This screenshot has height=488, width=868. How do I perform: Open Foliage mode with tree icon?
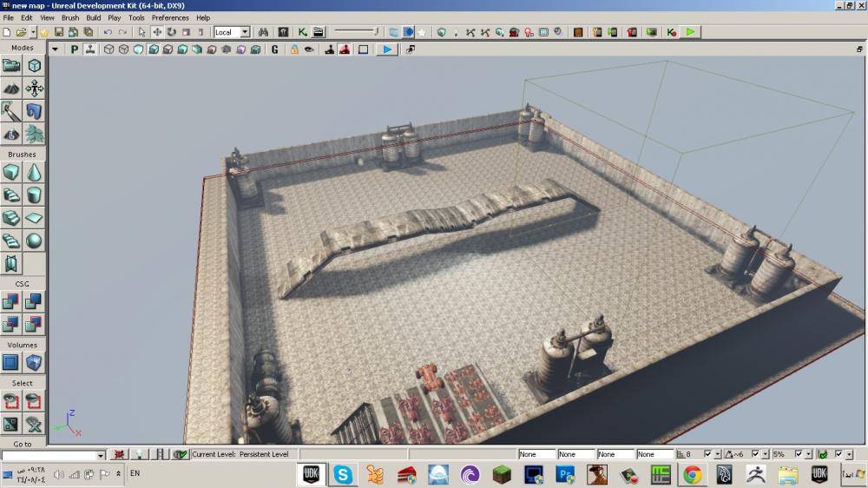pyautogui.click(x=34, y=134)
